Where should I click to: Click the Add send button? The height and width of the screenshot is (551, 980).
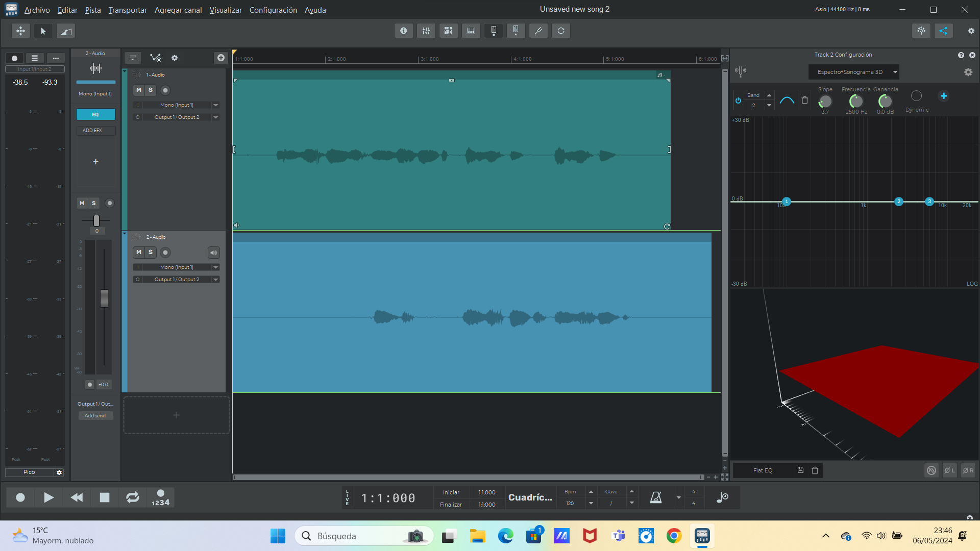(x=95, y=416)
